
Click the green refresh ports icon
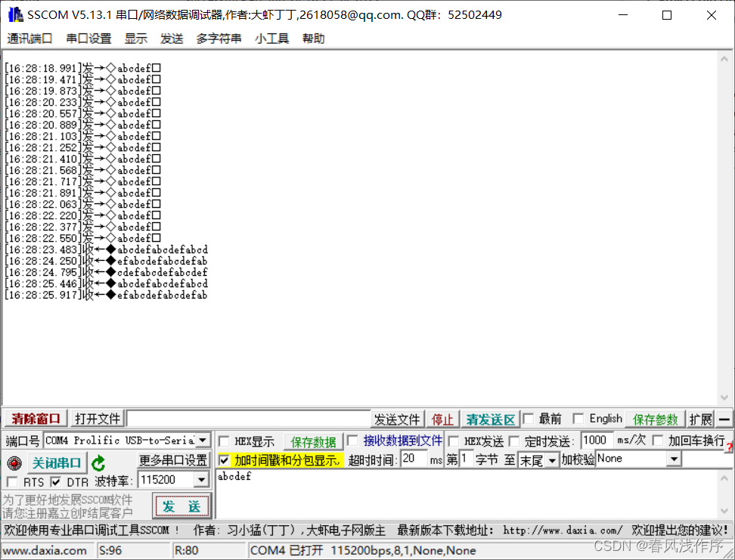point(98,463)
